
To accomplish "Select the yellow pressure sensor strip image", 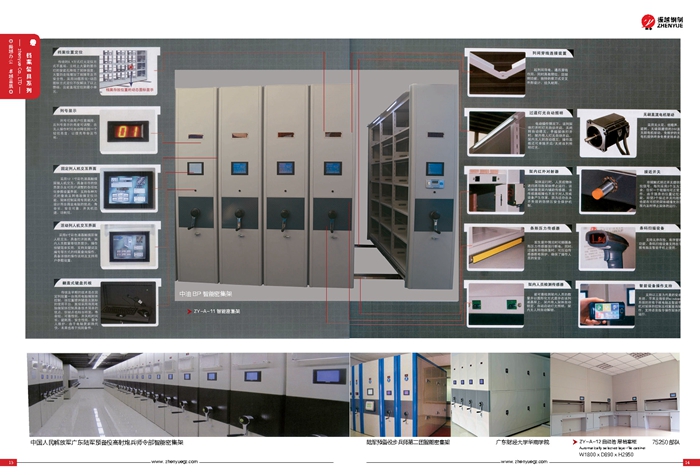I will [496, 247].
